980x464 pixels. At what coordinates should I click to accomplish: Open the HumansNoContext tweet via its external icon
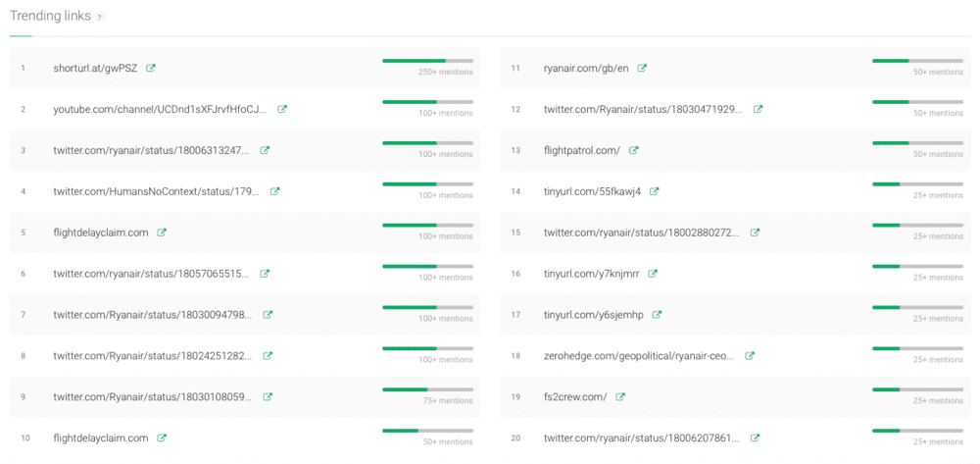point(274,191)
